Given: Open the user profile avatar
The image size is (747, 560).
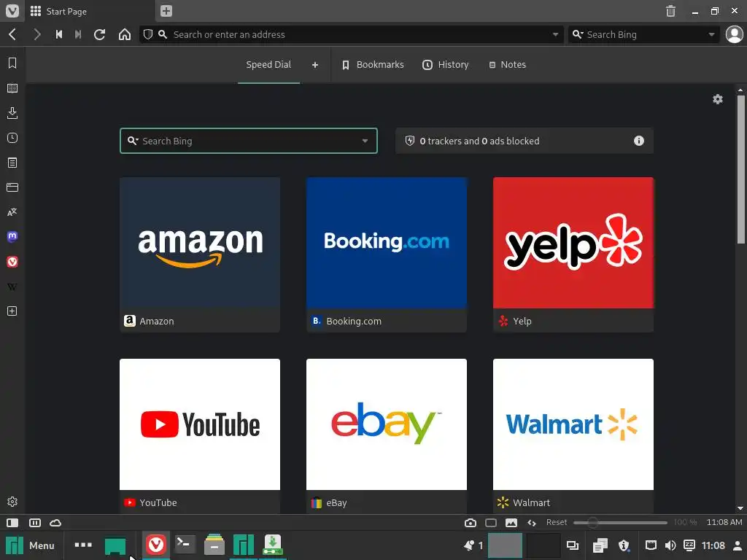Looking at the screenshot, I should click(x=734, y=34).
